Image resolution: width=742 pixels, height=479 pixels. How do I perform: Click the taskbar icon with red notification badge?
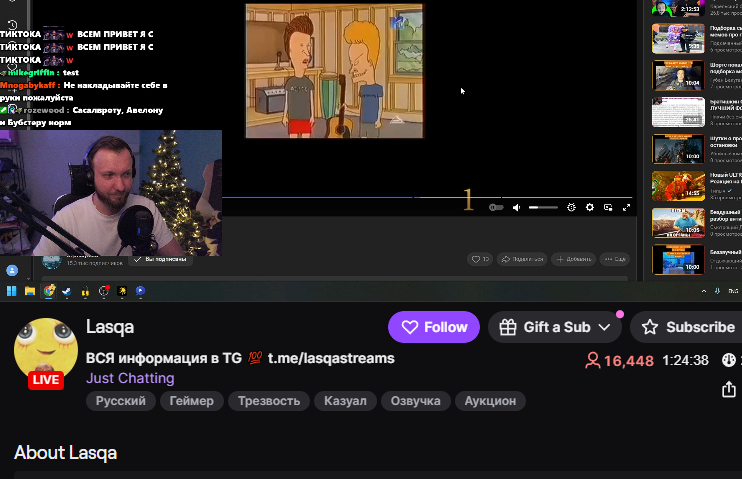point(104,291)
